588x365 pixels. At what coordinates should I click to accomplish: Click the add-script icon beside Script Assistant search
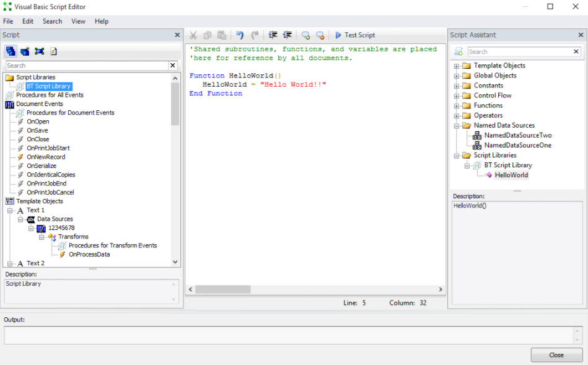point(459,51)
